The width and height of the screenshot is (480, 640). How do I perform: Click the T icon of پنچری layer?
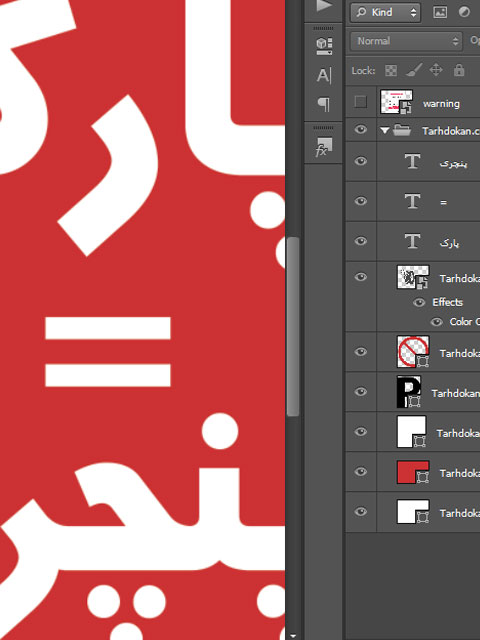tap(412, 162)
